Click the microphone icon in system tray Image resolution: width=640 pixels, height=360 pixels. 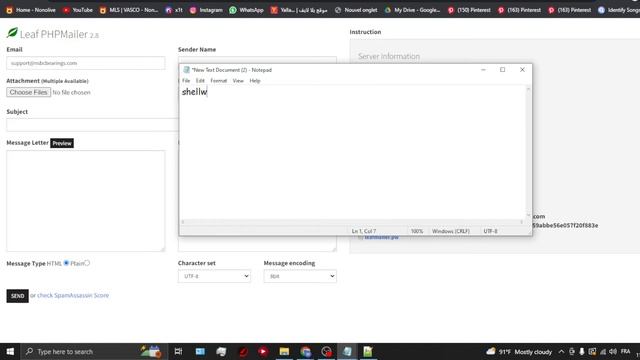pyautogui.click(x=582, y=351)
